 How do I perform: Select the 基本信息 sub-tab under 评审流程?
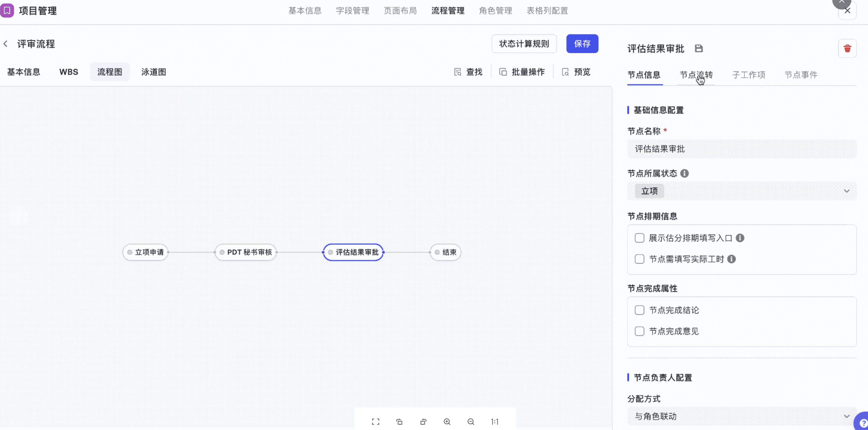tap(24, 72)
